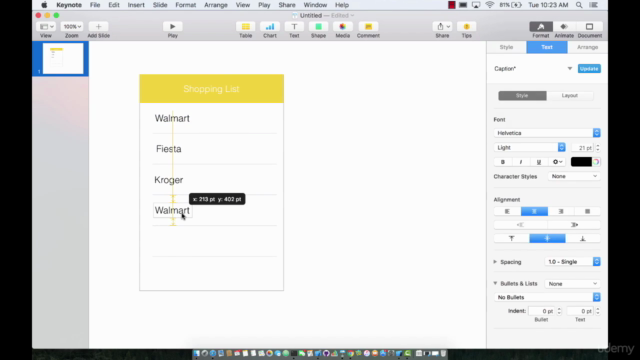Insert a Shape from the toolbar

(318, 27)
